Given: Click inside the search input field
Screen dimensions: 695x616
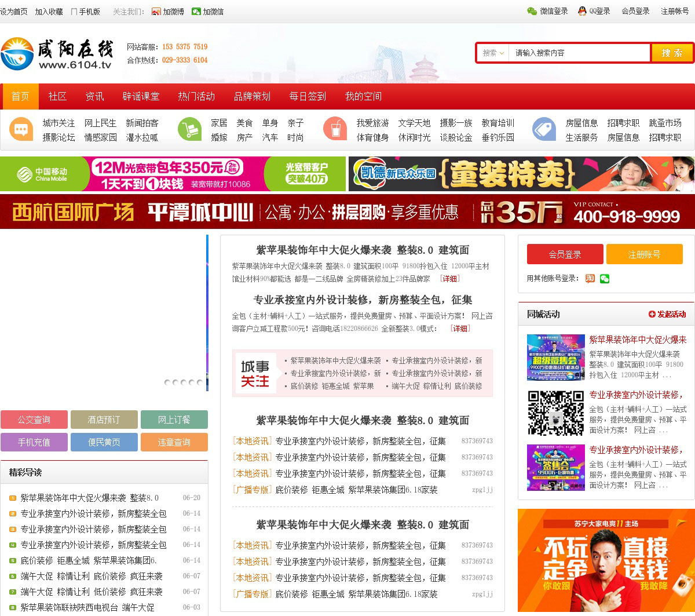Looking at the screenshot, I should coord(579,53).
